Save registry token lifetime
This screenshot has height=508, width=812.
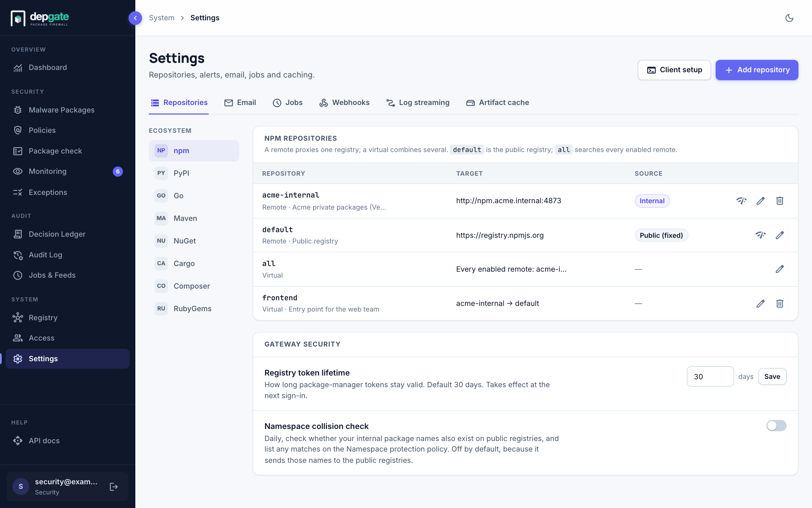772,377
